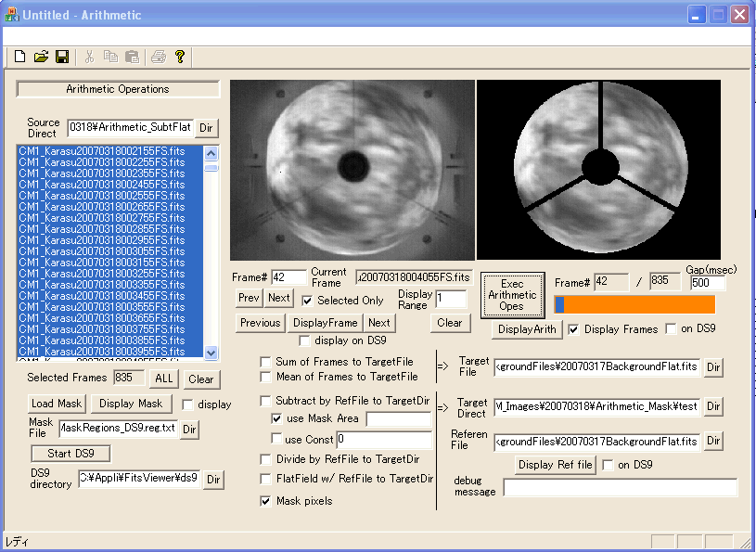
Task: Click the New document toolbar icon
Action: coord(19,57)
